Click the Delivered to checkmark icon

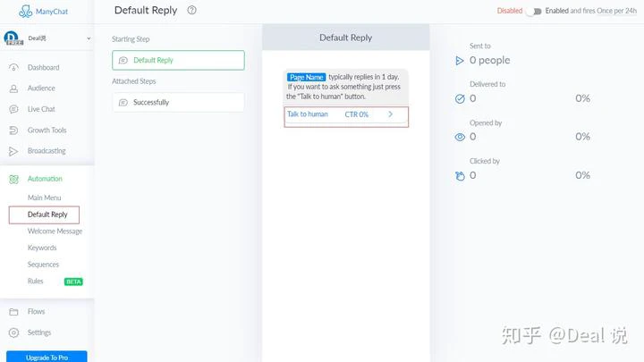coord(460,98)
